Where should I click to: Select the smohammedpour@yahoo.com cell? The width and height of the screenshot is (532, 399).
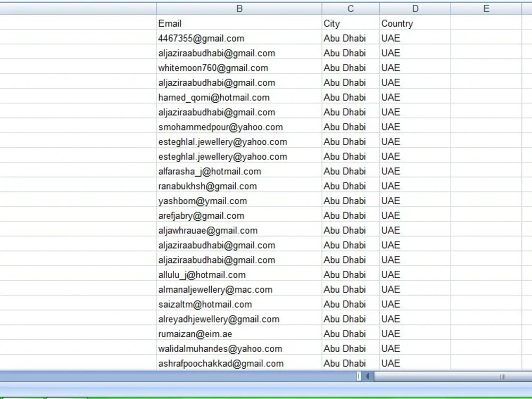239,127
